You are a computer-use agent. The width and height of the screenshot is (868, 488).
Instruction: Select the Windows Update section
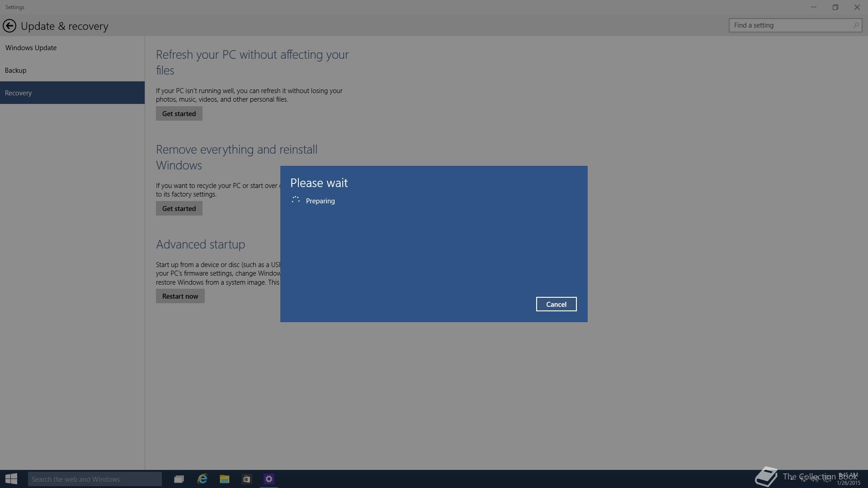31,47
